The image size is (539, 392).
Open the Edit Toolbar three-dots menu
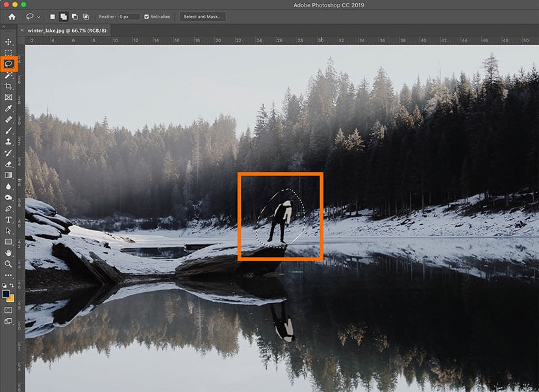[x=8, y=275]
